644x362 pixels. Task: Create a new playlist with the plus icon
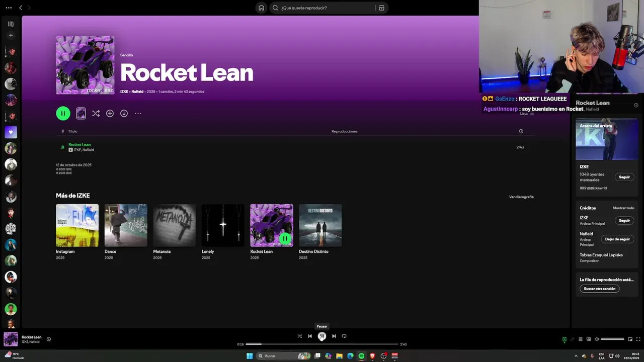point(11,36)
